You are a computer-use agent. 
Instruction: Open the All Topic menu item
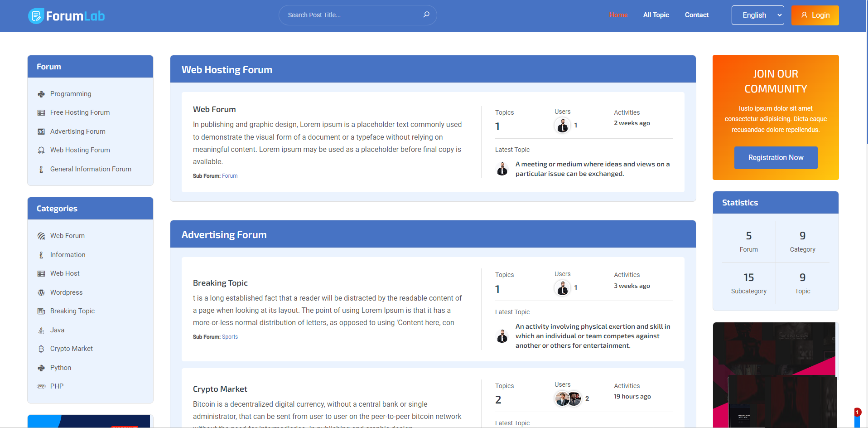656,15
